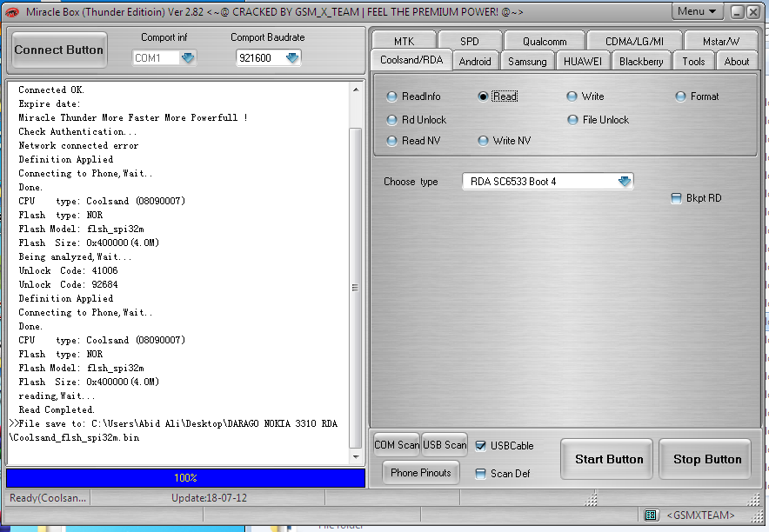
Task: Open the Choose type RDA SC6533 dropdown
Action: pyautogui.click(x=625, y=182)
